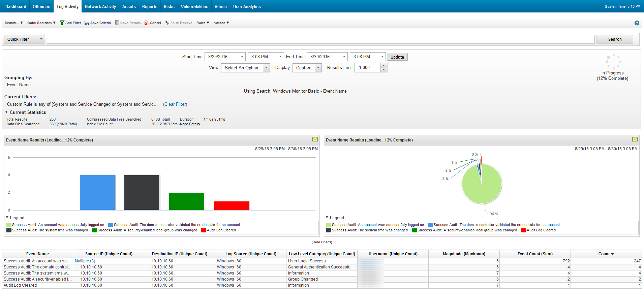Open the help question mark icon
The width and height of the screenshot is (644, 290).
(x=637, y=23)
